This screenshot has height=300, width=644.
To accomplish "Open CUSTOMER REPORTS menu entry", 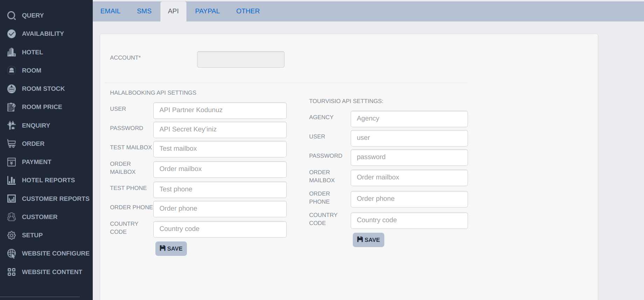I will [x=56, y=199].
